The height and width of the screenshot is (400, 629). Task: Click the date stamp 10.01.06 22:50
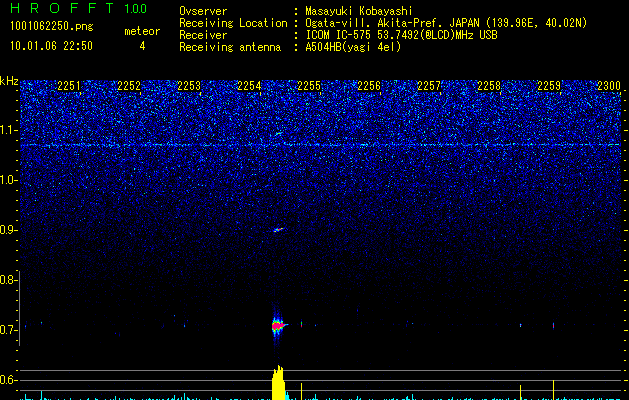[51, 46]
